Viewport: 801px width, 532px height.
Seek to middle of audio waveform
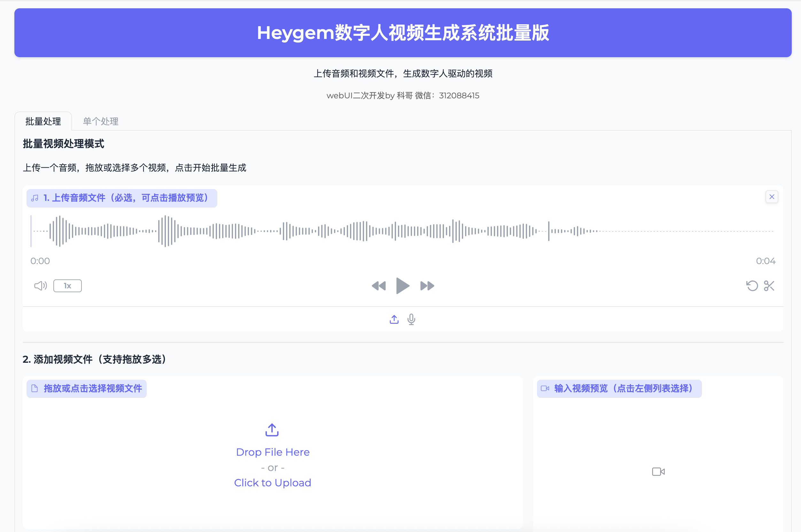pos(403,231)
